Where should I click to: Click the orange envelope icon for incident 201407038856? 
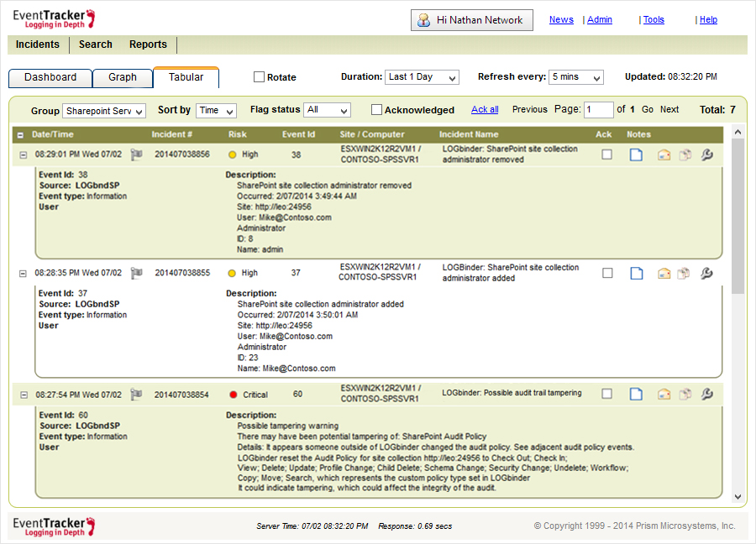click(x=664, y=154)
